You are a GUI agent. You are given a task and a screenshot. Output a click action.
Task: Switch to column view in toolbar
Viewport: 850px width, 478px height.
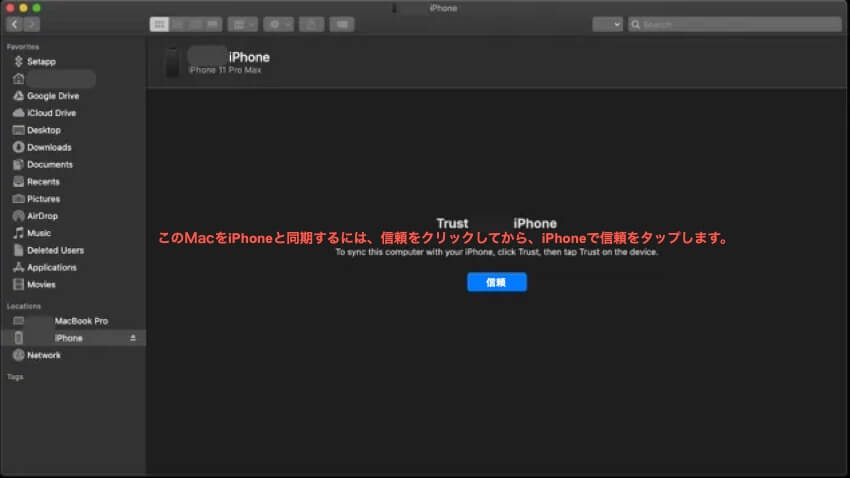click(195, 24)
